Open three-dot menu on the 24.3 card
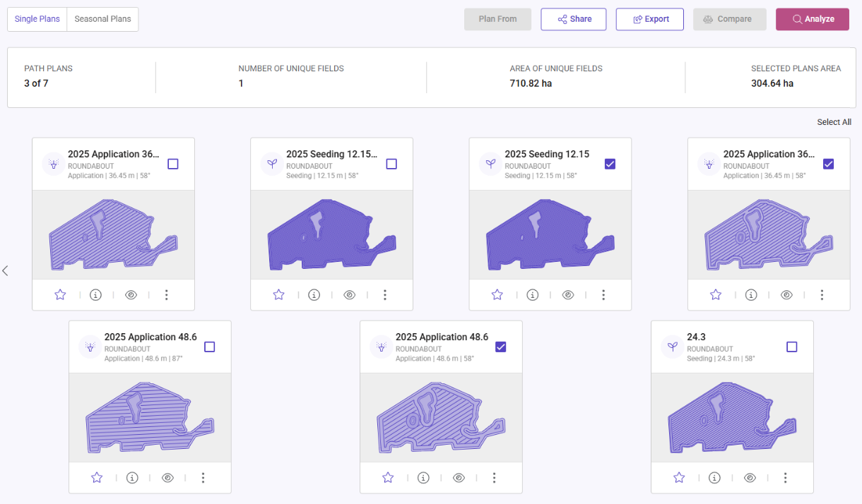 coord(785,478)
